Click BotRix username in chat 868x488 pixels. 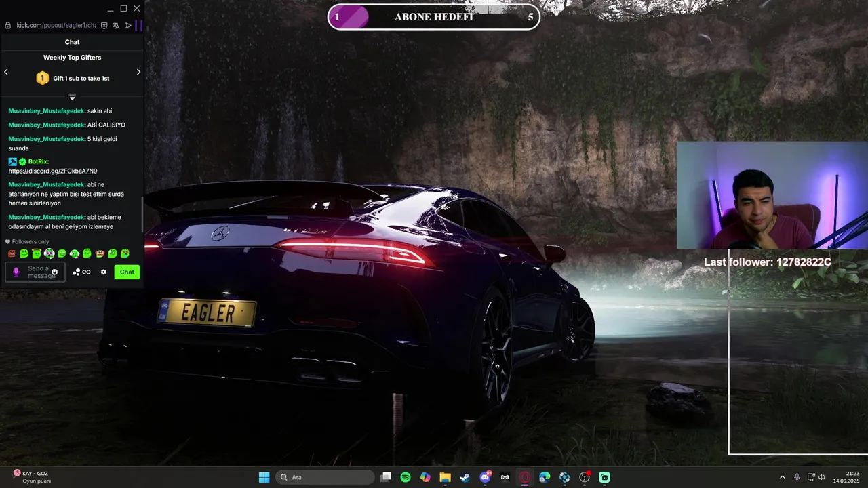[38, 161]
